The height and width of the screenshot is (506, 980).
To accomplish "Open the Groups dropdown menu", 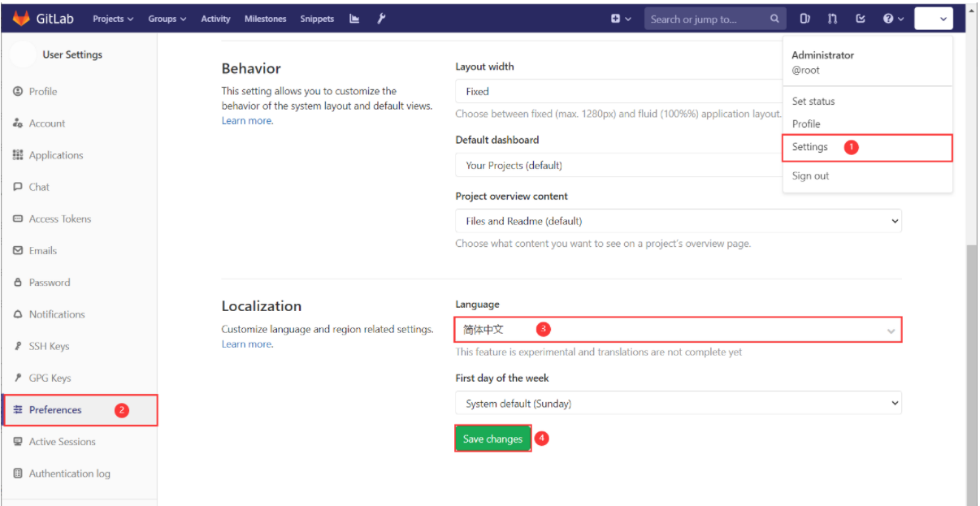I will click(167, 19).
